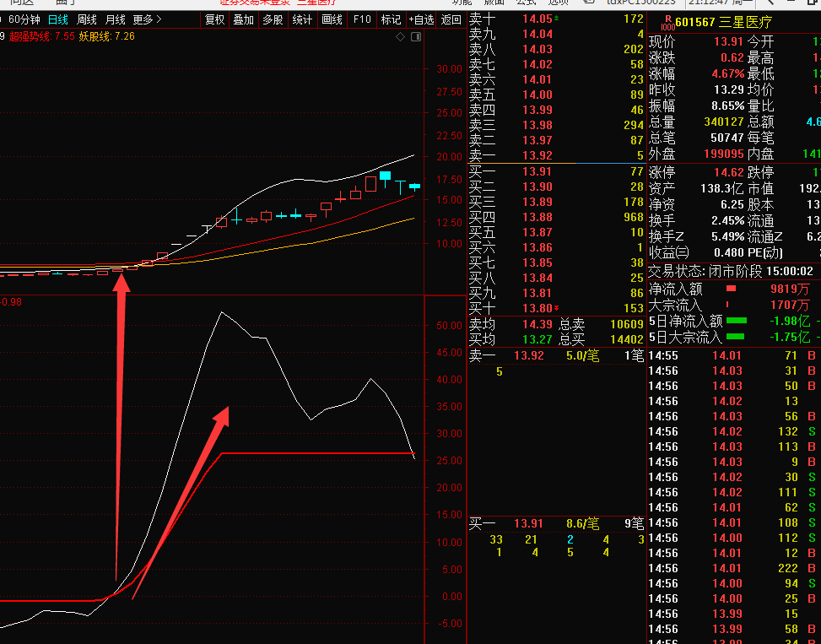821x644 pixels.
Task: Select 卖一 ask price 13.92
Action: (x=537, y=155)
